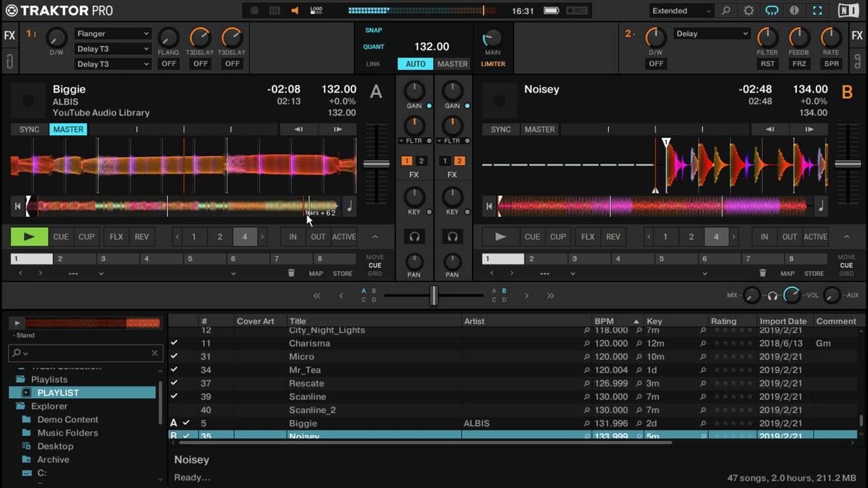
Task: Set loop IN point on Deck B
Action: [764, 237]
